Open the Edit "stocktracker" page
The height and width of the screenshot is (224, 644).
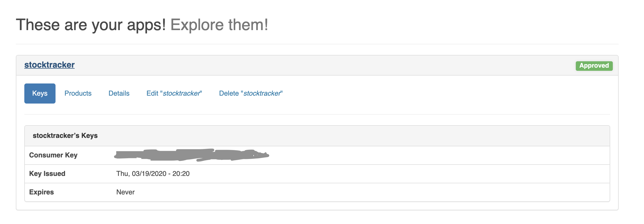click(174, 93)
